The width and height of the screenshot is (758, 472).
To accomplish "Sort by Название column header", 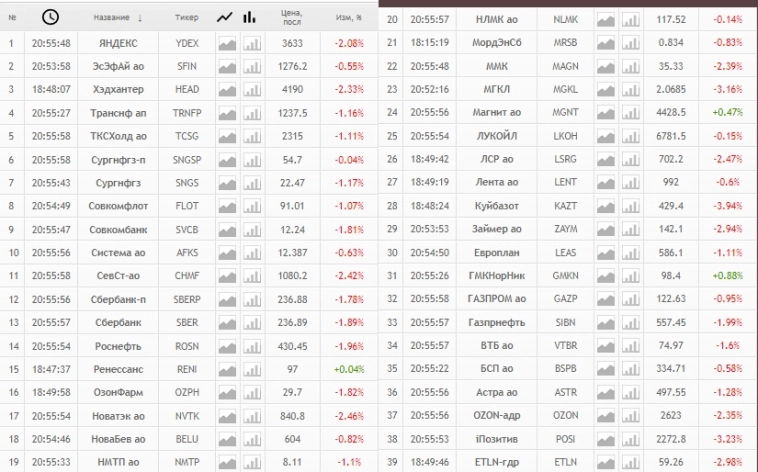I will pos(112,17).
